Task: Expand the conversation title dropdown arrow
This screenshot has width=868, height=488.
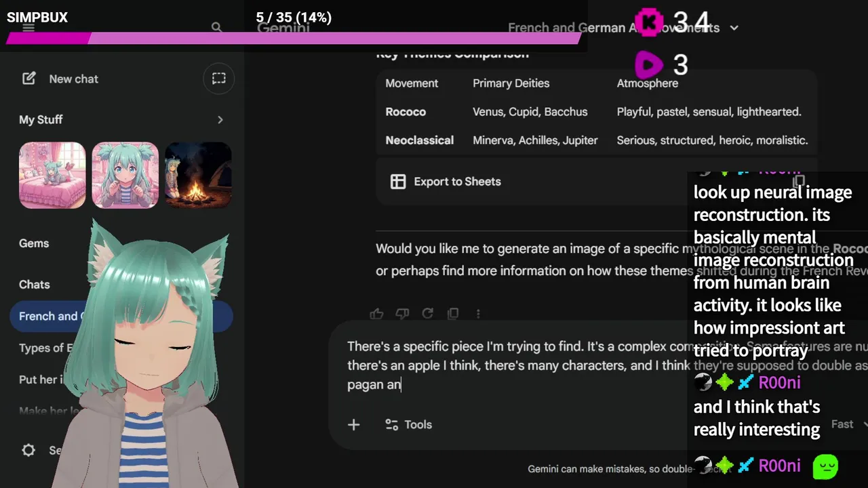Action: 734,28
